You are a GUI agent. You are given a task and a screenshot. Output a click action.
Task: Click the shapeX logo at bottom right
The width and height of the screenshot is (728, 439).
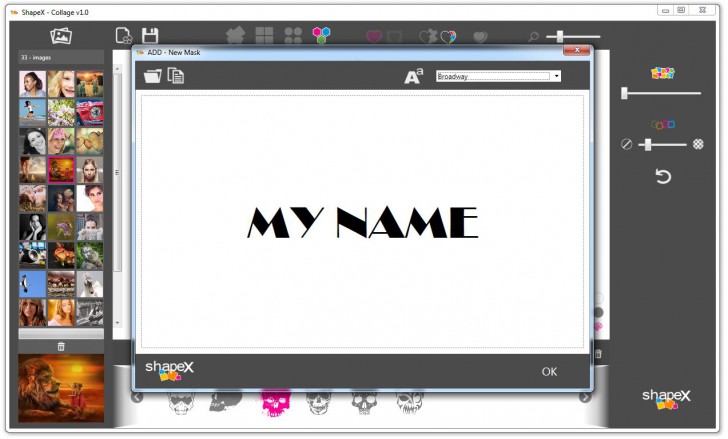(666, 399)
